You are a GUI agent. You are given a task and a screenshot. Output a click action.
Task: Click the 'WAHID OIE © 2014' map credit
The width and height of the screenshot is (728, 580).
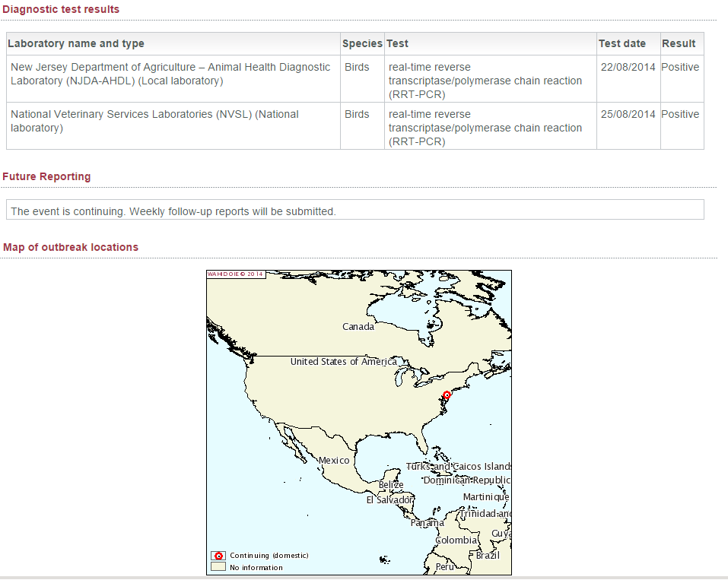click(x=235, y=274)
